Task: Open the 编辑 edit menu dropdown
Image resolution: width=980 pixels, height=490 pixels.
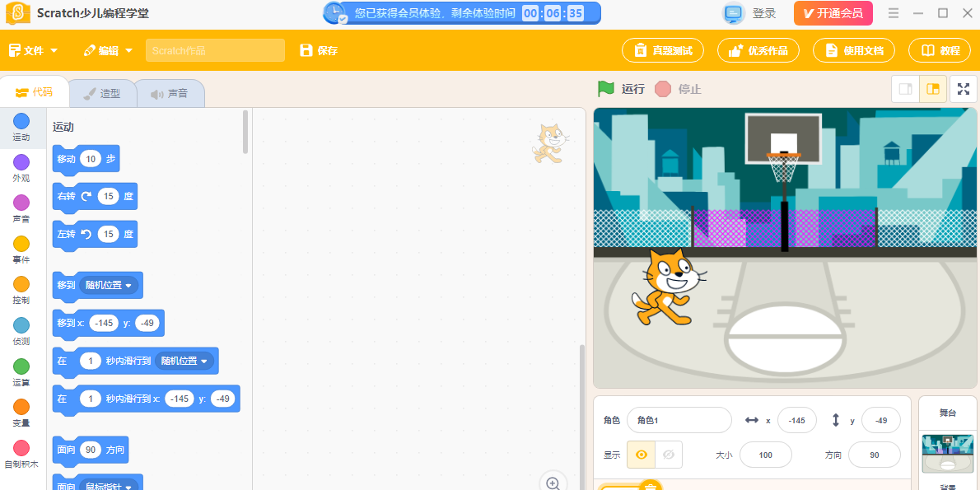Action: click(109, 50)
